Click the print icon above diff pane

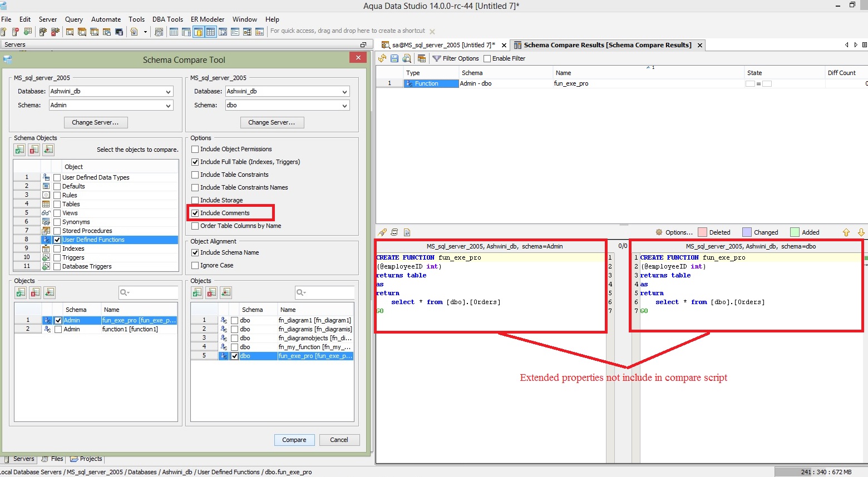pyautogui.click(x=394, y=232)
